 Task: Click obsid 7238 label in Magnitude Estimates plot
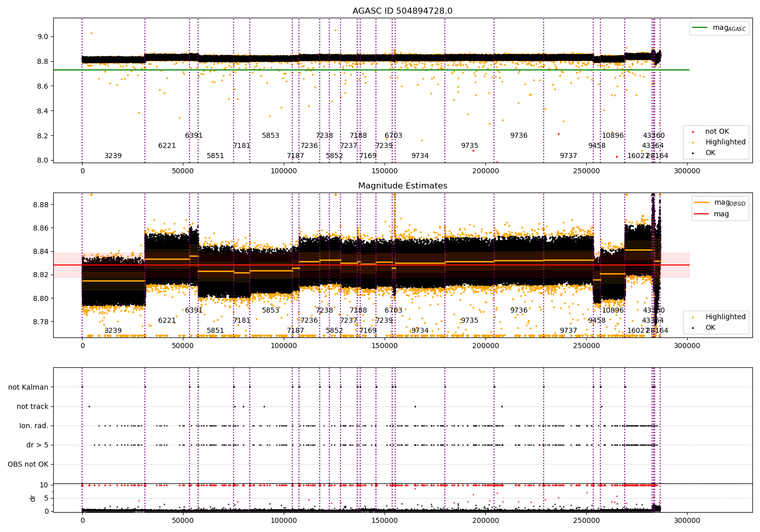324,311
